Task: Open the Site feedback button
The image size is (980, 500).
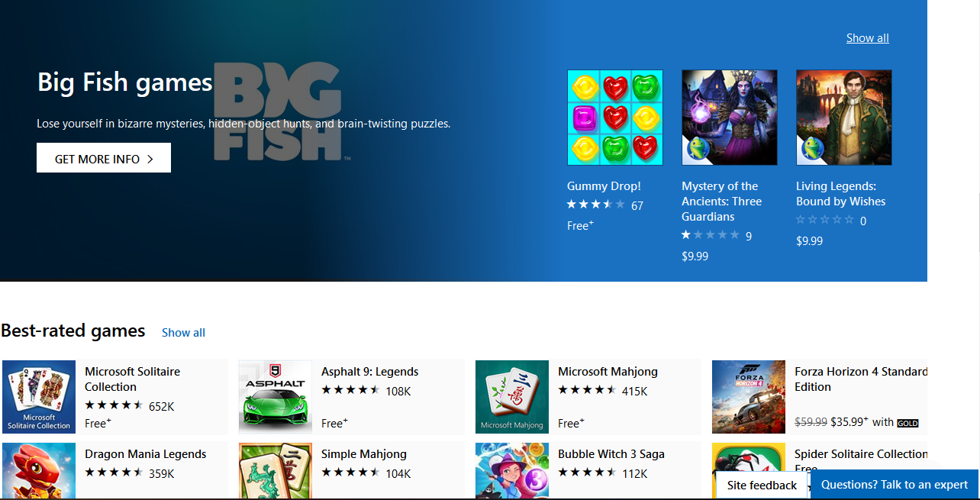Action: [x=762, y=485]
